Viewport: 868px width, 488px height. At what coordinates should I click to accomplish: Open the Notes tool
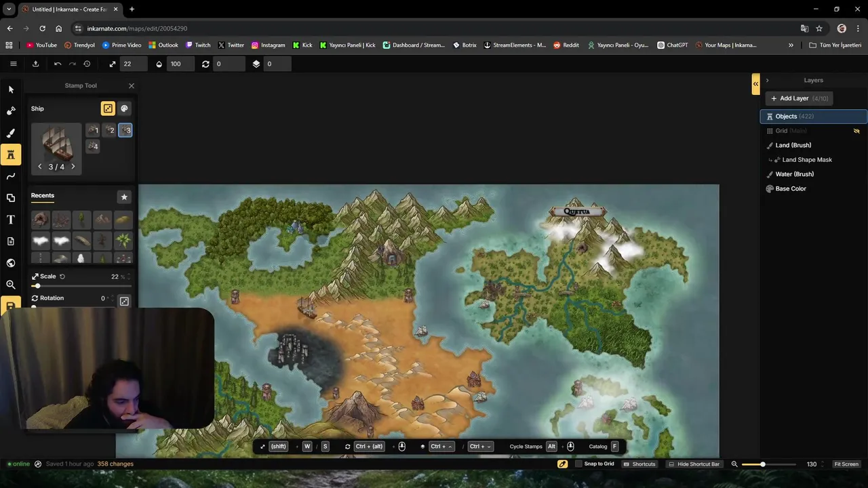[x=11, y=241]
